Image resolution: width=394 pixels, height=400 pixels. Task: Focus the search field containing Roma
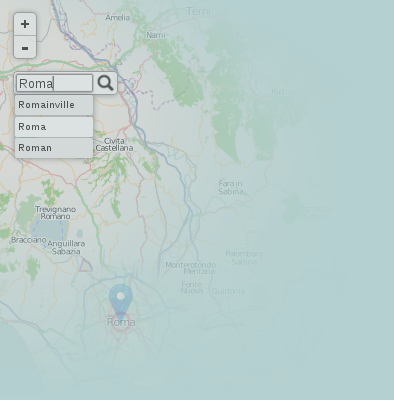pyautogui.click(x=55, y=83)
